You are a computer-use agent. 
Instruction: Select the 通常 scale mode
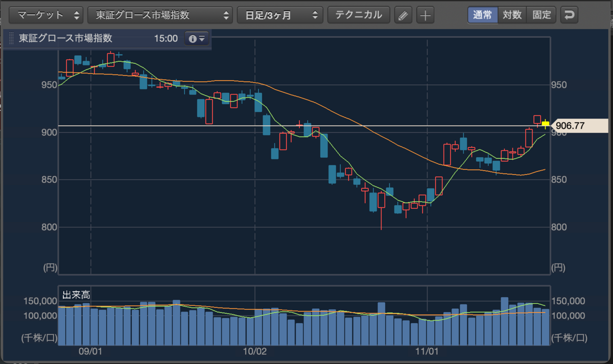[x=482, y=15]
